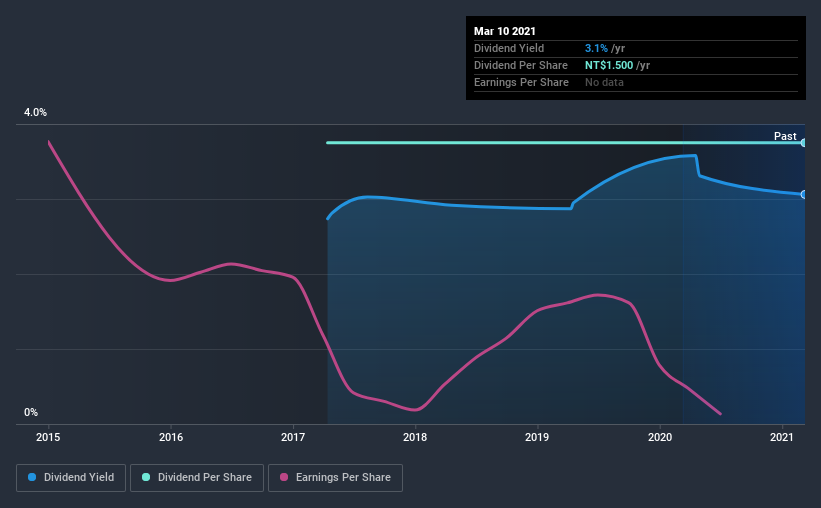Click the 0% y-axis label

(31, 413)
